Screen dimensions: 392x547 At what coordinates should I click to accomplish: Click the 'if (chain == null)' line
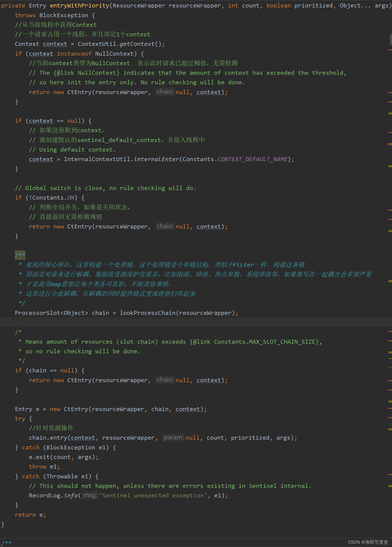[50, 370]
